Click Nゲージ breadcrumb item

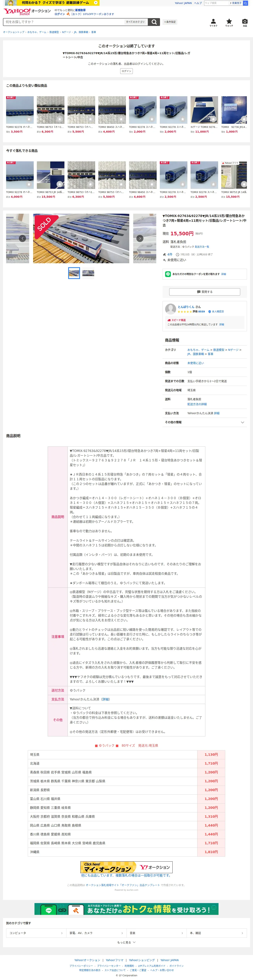click(66, 32)
